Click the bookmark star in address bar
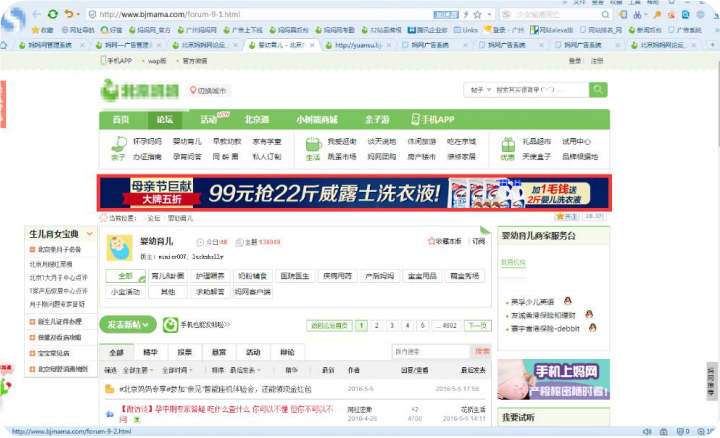Image resolution: width=720 pixels, height=438 pixels. [478, 15]
